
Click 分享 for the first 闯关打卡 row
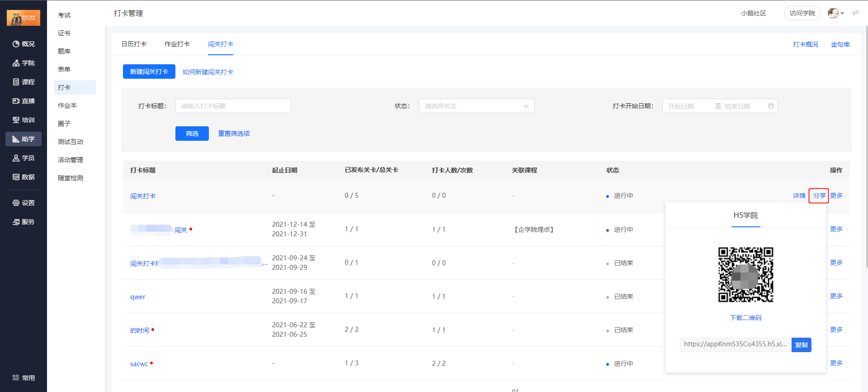click(819, 196)
